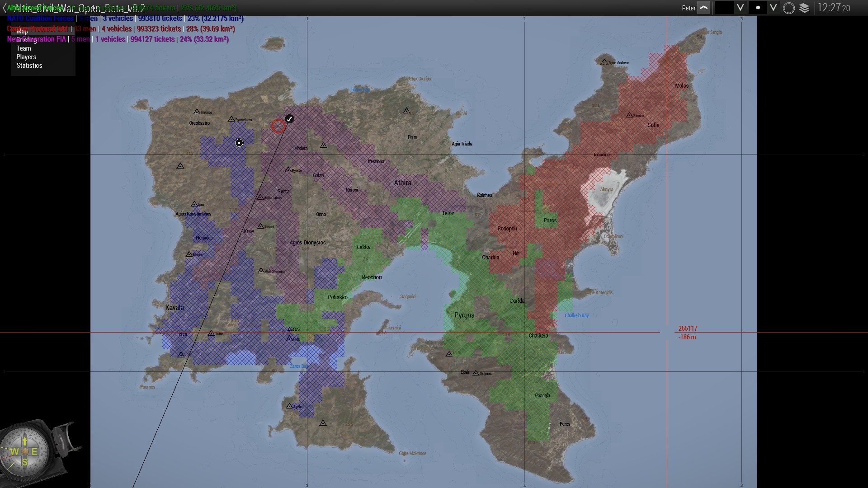Click the Agios Andreas hill icon
This screenshot has width=868, height=488.
point(604,62)
